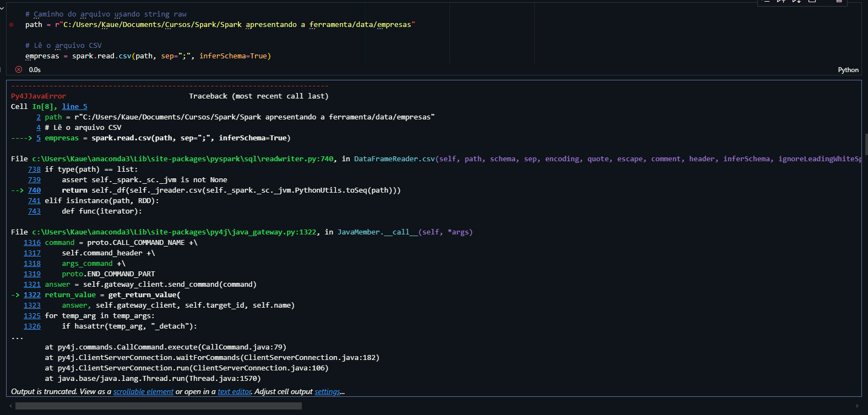Click the ClientServerConnection.waitForCommands stack line
868x415 pixels.
212,358
